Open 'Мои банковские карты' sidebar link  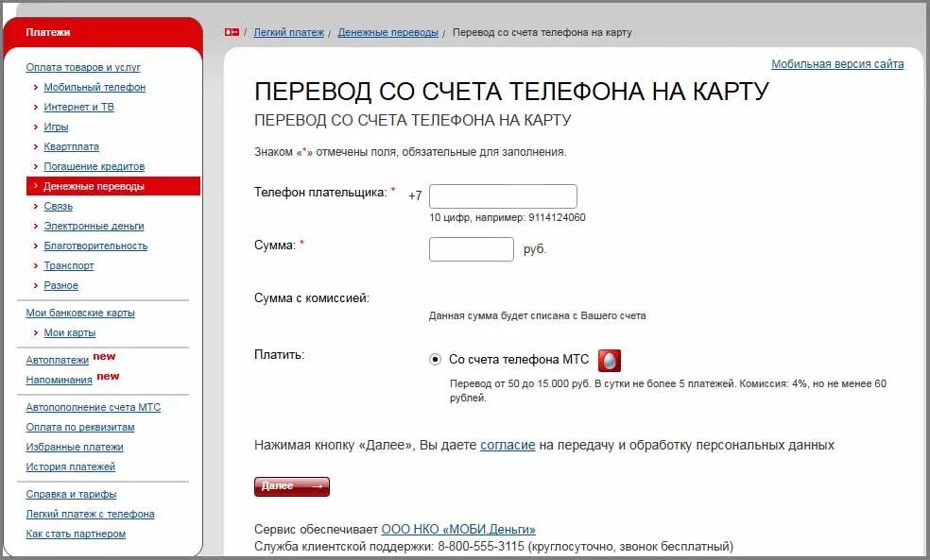[x=80, y=313]
